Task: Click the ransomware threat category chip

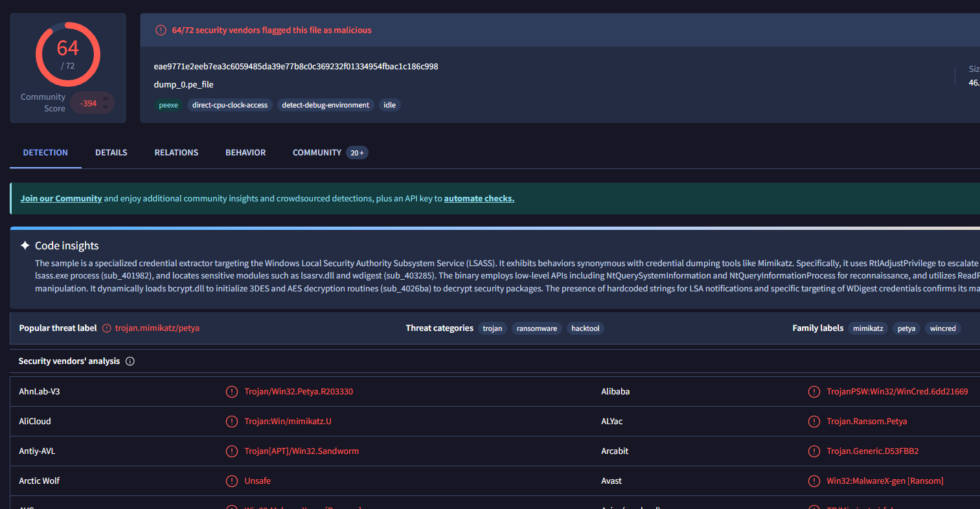Action: coord(536,328)
